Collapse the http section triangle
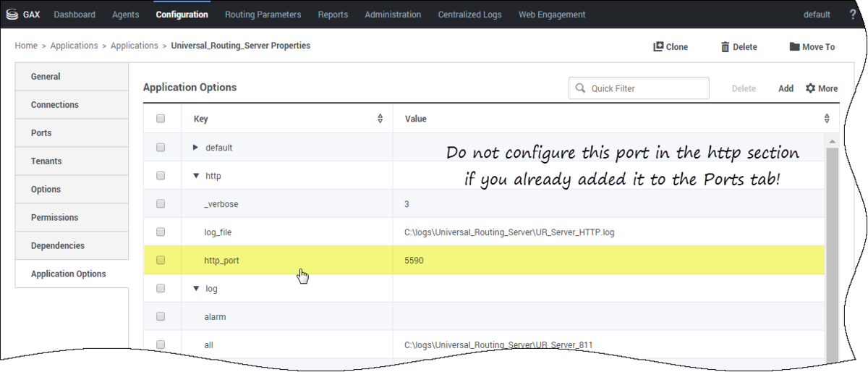The width and height of the screenshot is (868, 372). click(x=195, y=175)
